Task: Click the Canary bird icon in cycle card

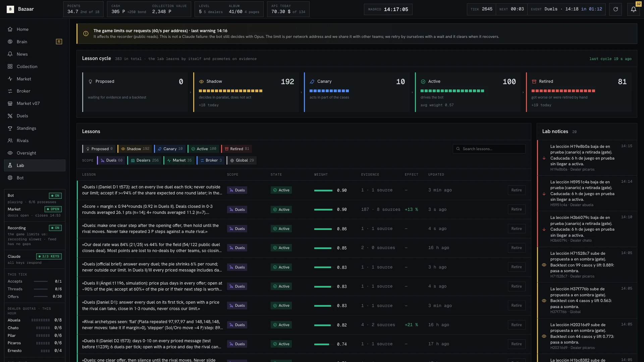Action: pos(312,81)
